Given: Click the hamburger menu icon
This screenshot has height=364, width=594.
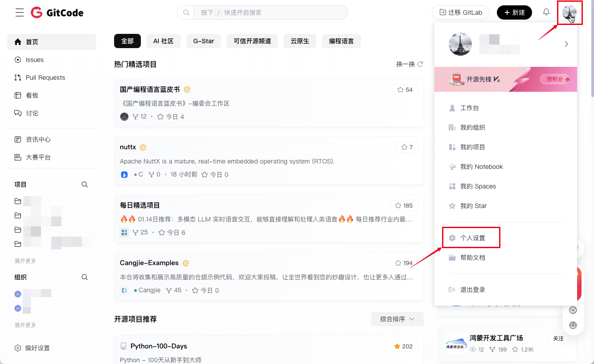Looking at the screenshot, I should point(20,12).
